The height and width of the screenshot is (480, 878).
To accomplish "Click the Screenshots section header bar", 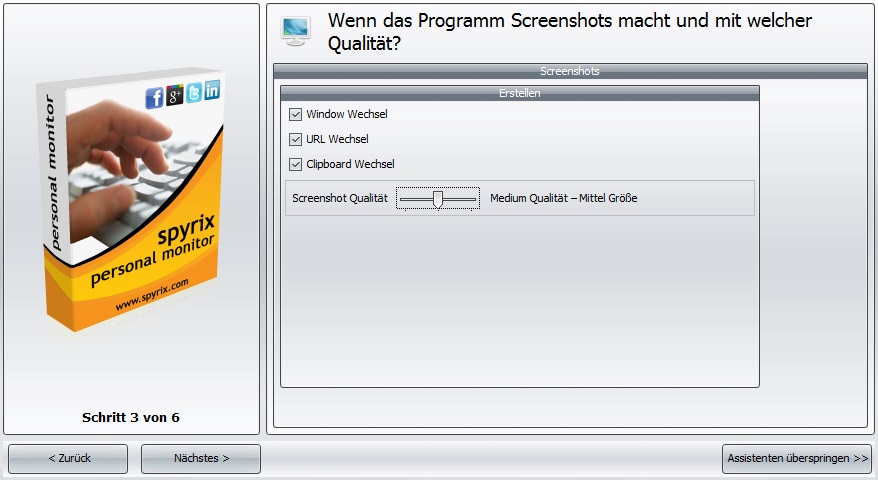I will pyautogui.click(x=570, y=71).
